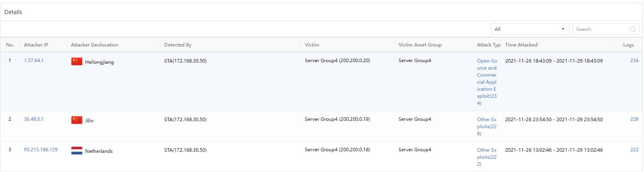This screenshot has height=172, width=644.
Task: Click the China flag beside Heilongjiang
Action: point(76,62)
